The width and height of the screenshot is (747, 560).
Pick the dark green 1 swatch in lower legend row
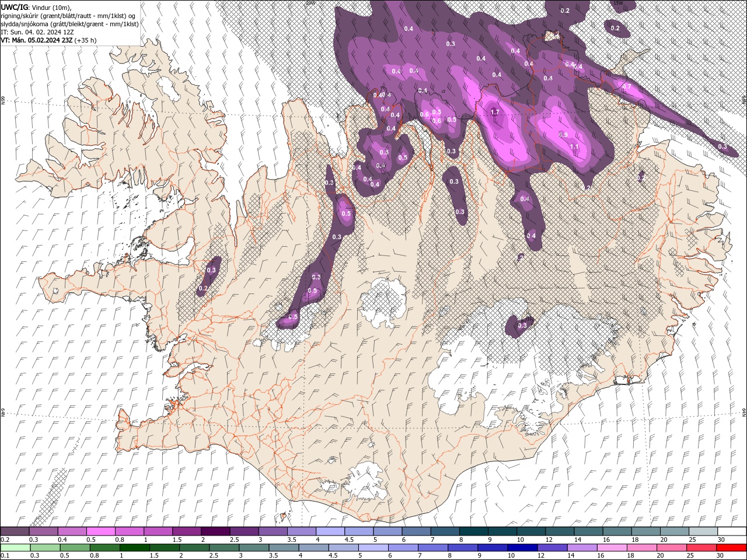click(134, 548)
